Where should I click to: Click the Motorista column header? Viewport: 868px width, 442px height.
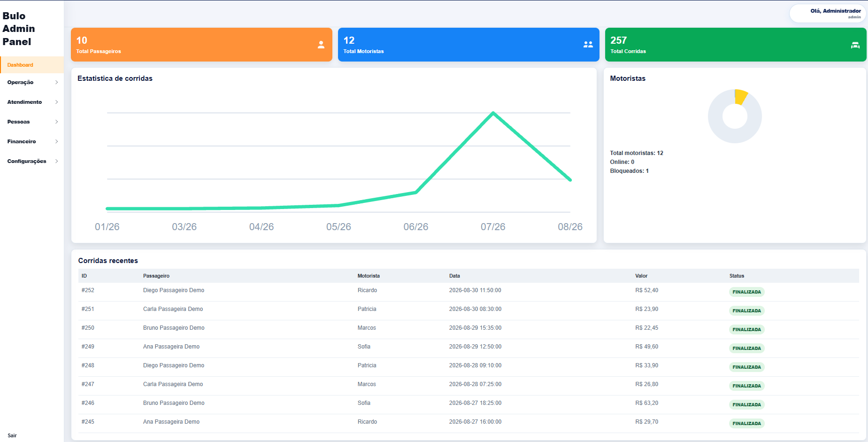[369, 276]
